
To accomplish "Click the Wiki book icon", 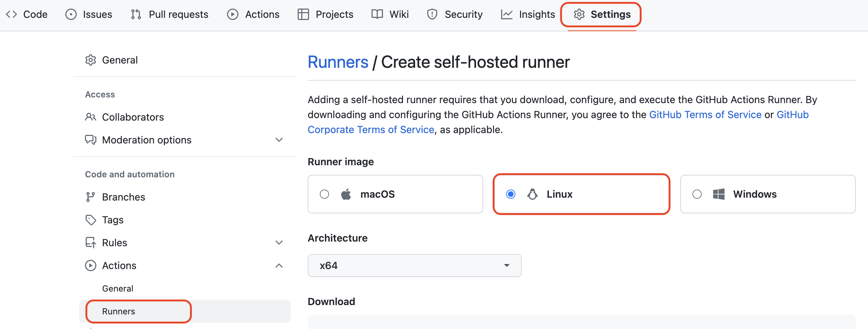I will coord(377,14).
